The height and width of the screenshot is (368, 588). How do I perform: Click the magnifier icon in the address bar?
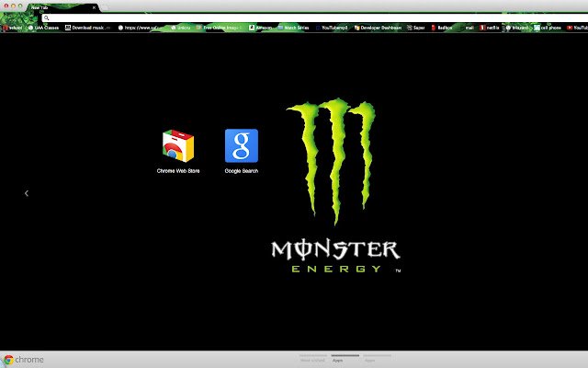click(47, 17)
